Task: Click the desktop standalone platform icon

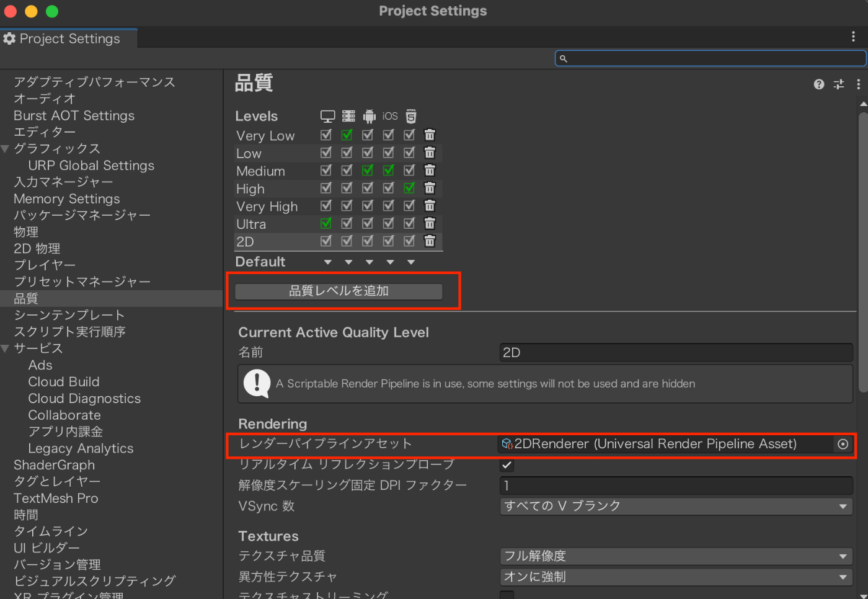Action: click(327, 117)
